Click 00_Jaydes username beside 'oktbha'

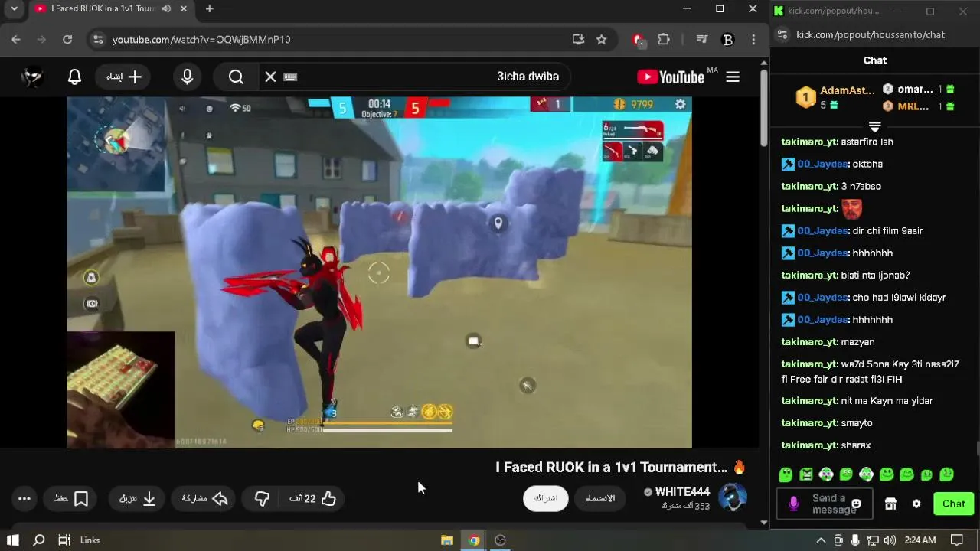(x=822, y=164)
